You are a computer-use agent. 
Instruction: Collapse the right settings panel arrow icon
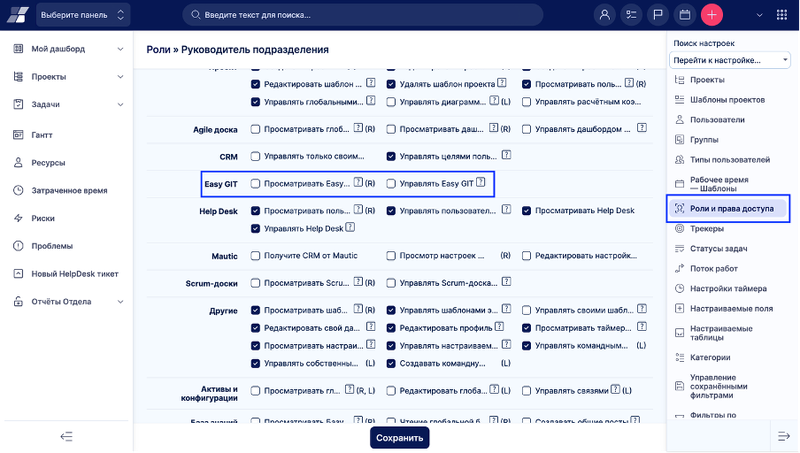[x=784, y=436]
